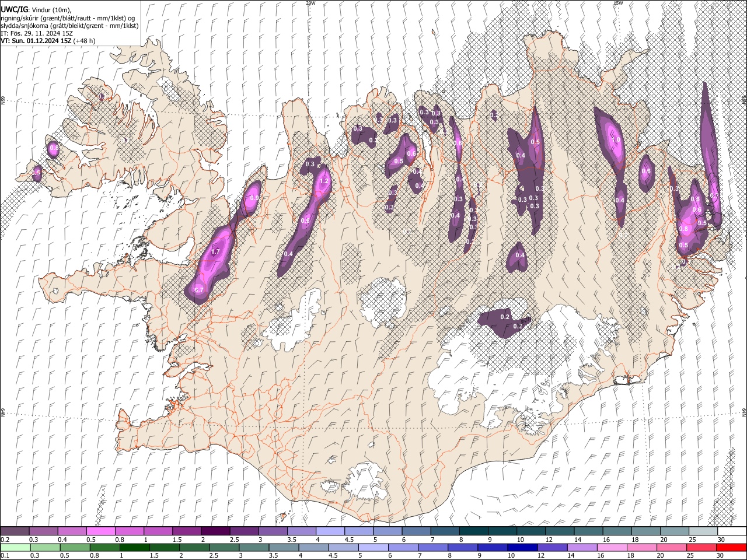747x560 pixels.
Task: Click the 'IT: Fös. 29. 11. 2024 15Z' line
Action: click(x=36, y=33)
